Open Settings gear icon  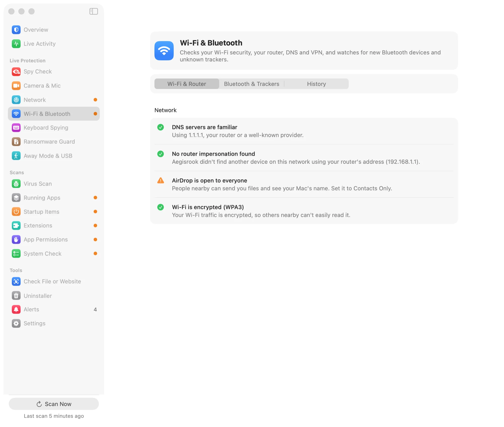point(16,324)
